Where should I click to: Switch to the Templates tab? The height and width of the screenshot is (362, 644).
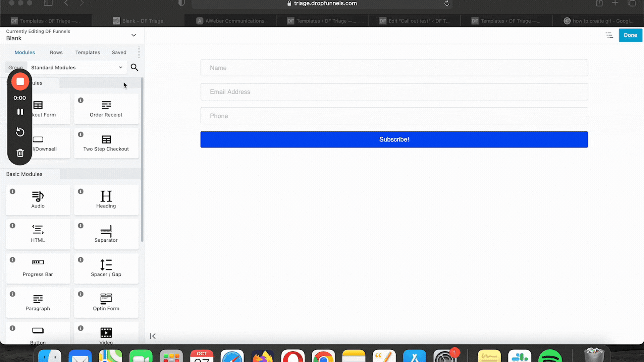(x=88, y=52)
